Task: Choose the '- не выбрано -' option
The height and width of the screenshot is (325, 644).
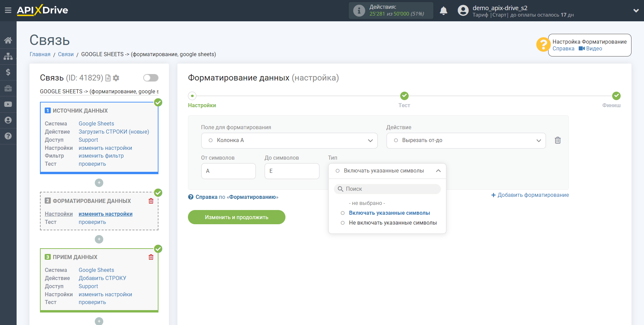Action: pyautogui.click(x=367, y=203)
